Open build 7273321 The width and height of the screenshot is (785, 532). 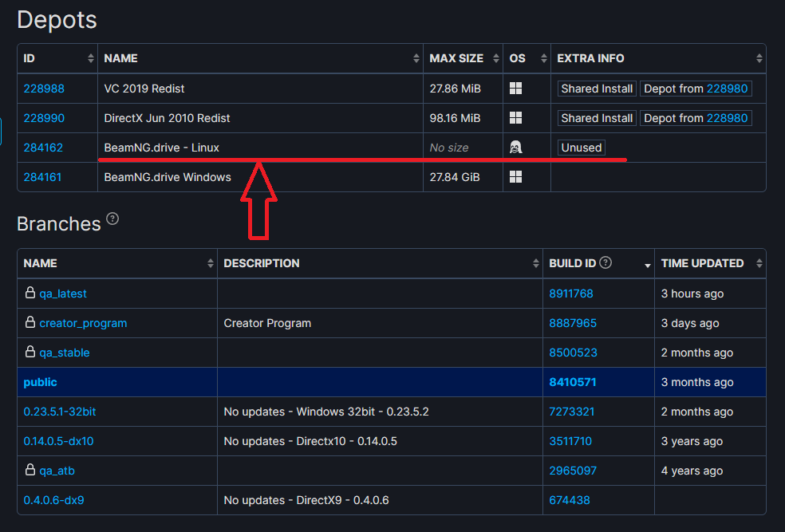tap(572, 412)
